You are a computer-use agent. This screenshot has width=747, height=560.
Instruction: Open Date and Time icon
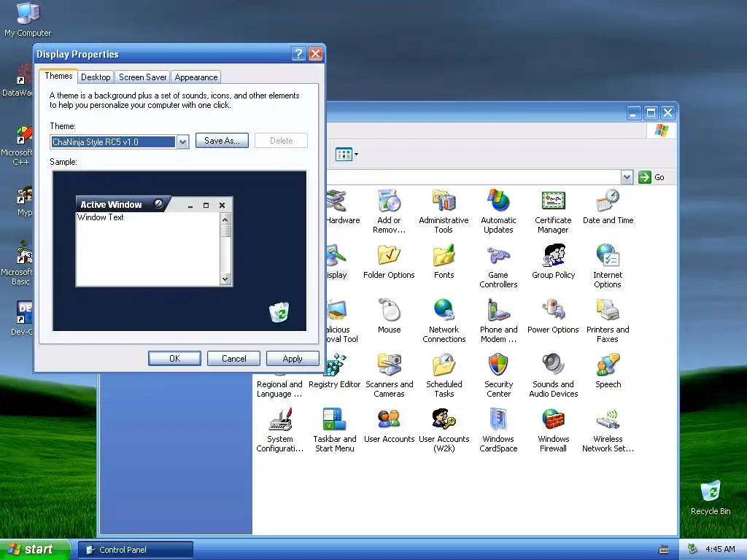coord(608,201)
